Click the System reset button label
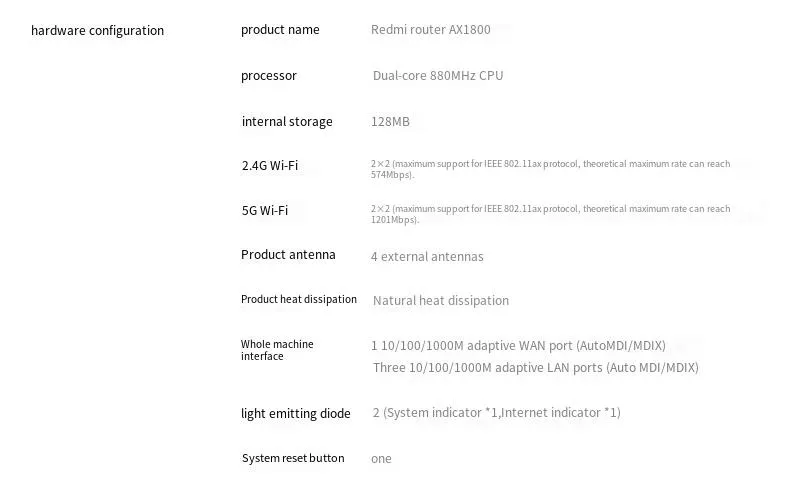The width and height of the screenshot is (800, 488). click(293, 458)
